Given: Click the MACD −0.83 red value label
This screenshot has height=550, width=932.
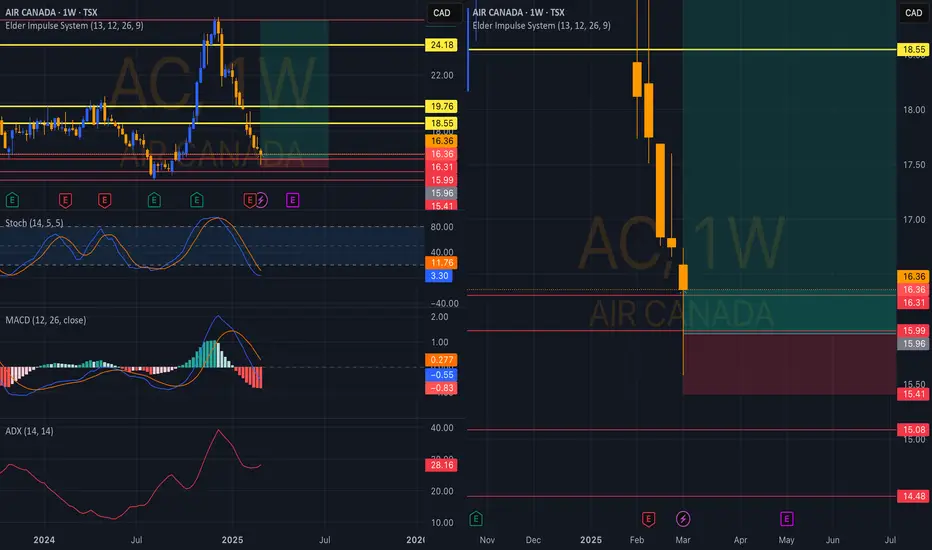Looking at the screenshot, I should coord(442,388).
